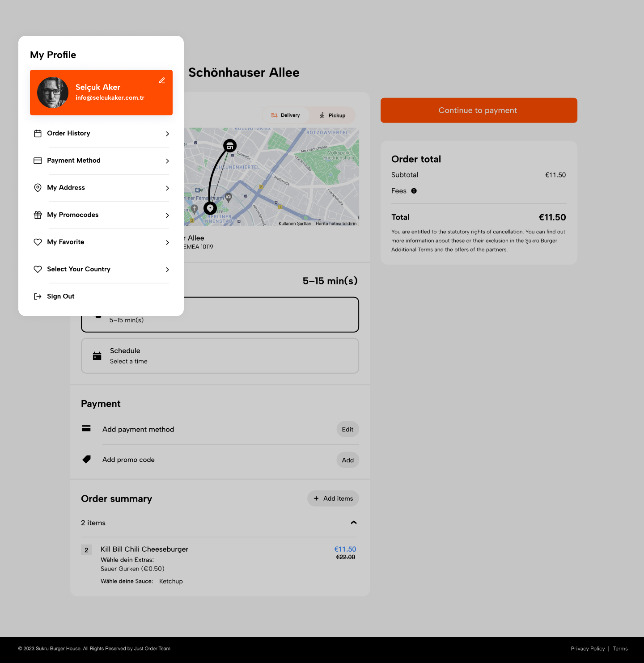Click the Sign Out icon

click(x=38, y=296)
